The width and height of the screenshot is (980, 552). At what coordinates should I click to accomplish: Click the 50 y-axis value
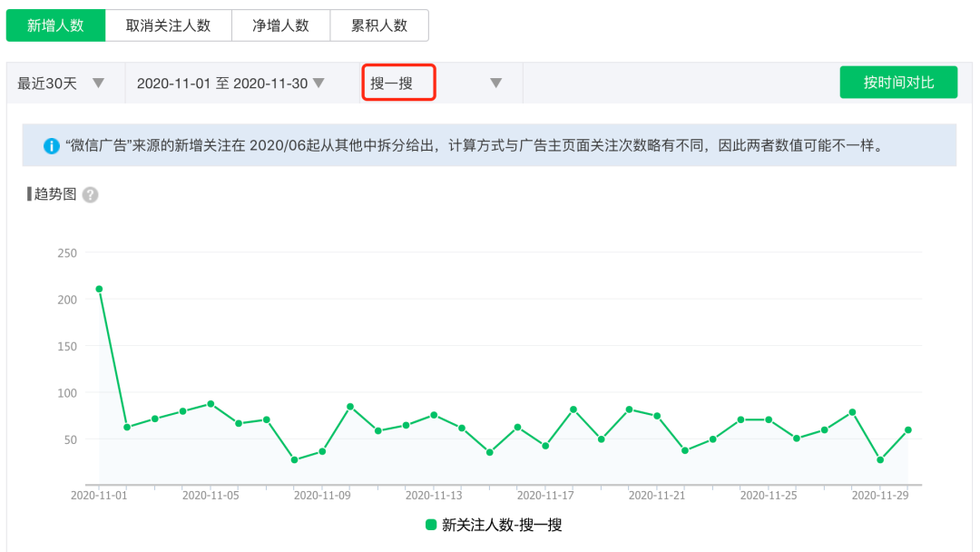[70, 440]
